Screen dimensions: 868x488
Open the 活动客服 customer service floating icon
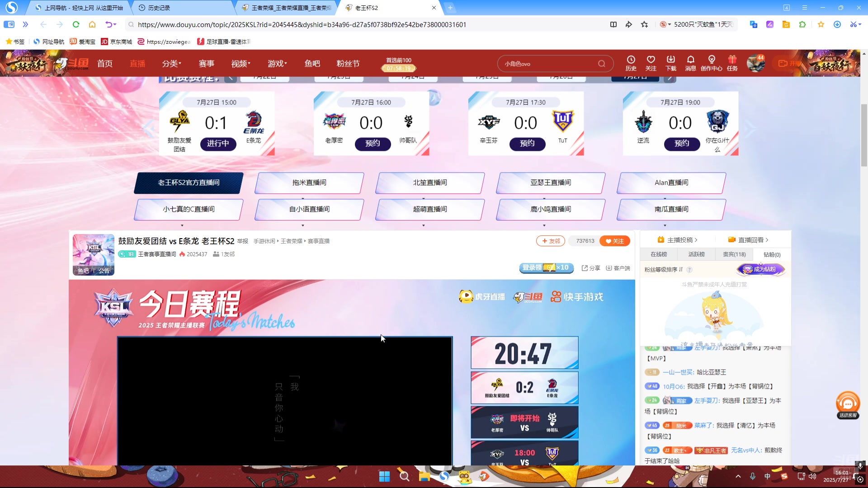coord(848,405)
